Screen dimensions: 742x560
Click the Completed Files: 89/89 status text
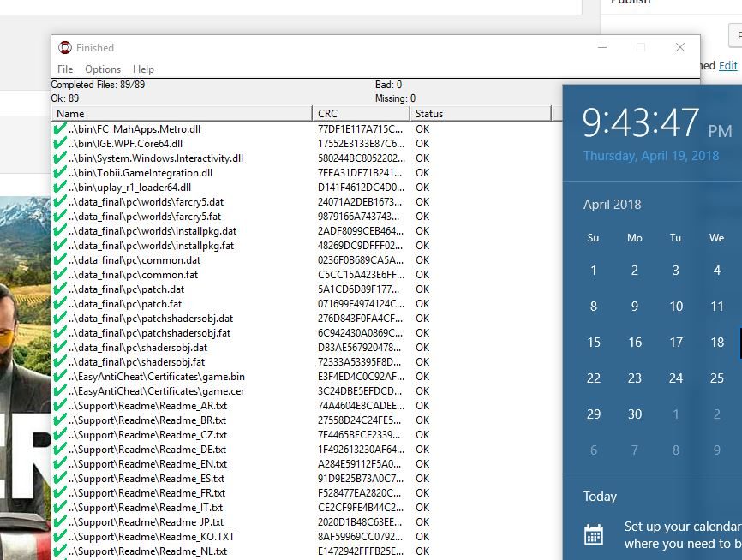(98, 85)
